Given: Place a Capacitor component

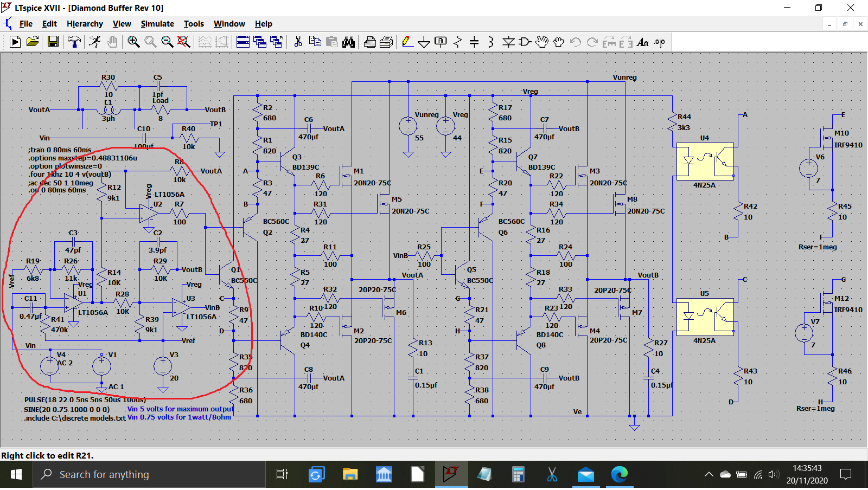Looking at the screenshot, I should [474, 42].
